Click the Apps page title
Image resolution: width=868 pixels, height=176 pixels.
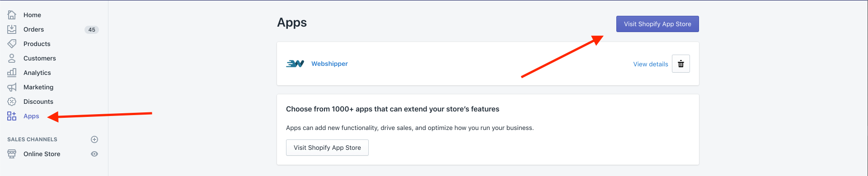(292, 23)
